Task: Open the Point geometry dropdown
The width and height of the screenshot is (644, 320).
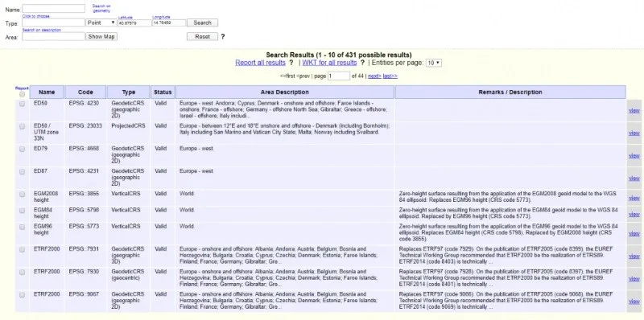Action: click(101, 23)
